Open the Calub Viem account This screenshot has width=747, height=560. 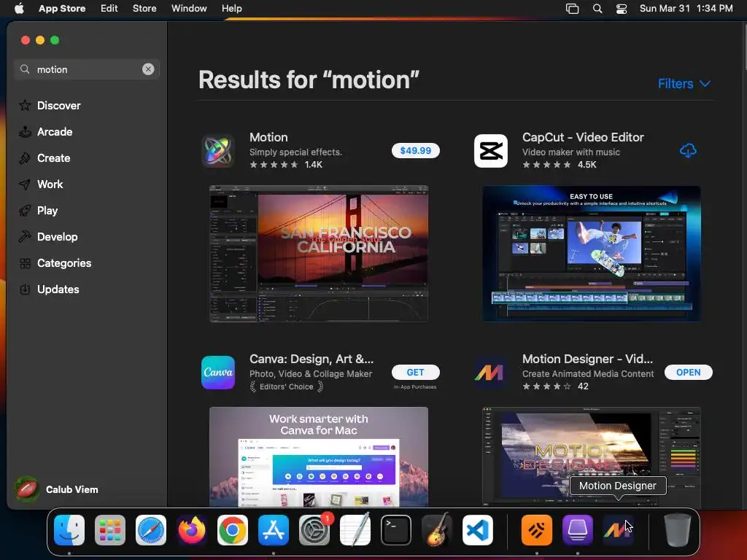pos(57,489)
